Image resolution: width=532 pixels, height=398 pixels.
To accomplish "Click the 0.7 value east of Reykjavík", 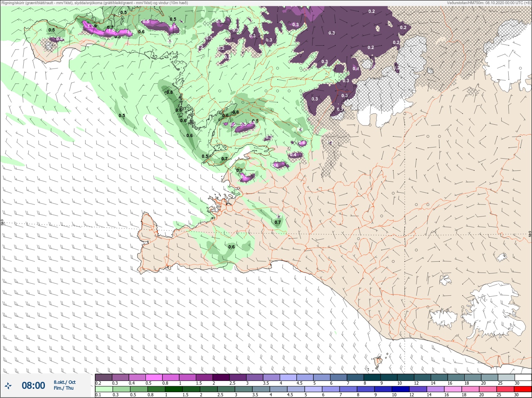I will (278, 222).
